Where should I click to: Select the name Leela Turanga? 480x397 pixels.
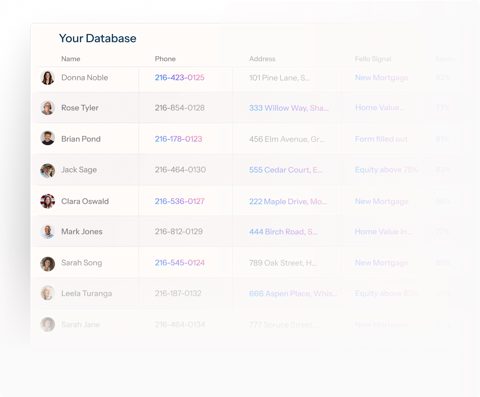pos(87,293)
